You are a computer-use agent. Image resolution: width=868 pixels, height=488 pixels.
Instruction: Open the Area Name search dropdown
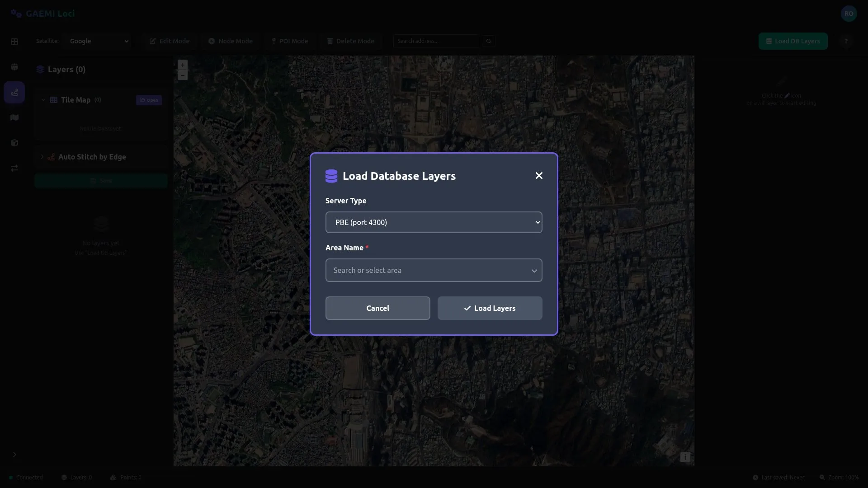pos(434,270)
